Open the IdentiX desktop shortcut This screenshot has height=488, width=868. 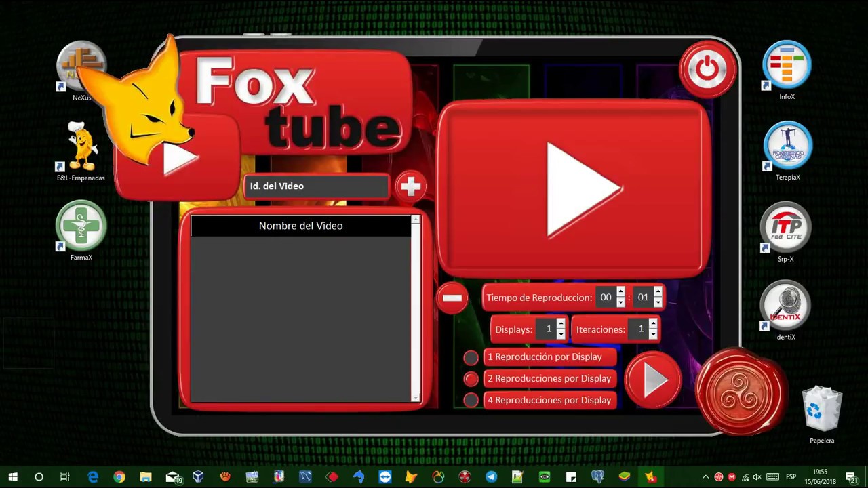[x=785, y=310]
